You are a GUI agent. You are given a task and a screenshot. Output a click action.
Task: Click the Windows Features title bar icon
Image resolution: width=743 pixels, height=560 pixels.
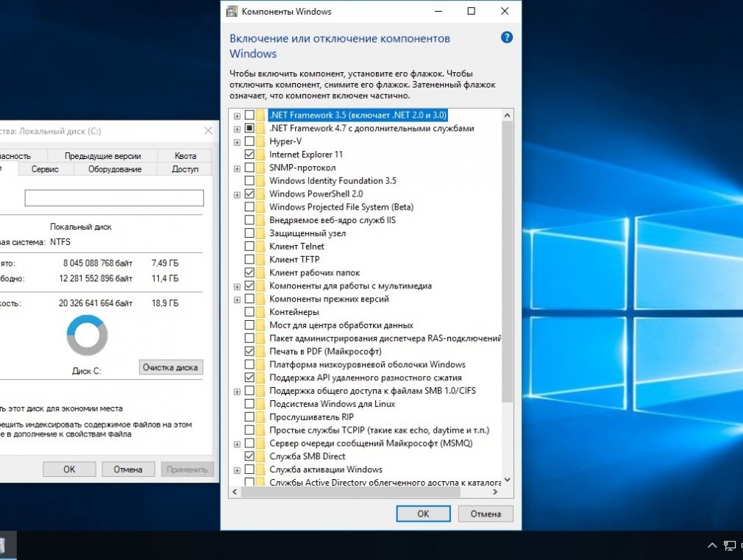[x=232, y=11]
